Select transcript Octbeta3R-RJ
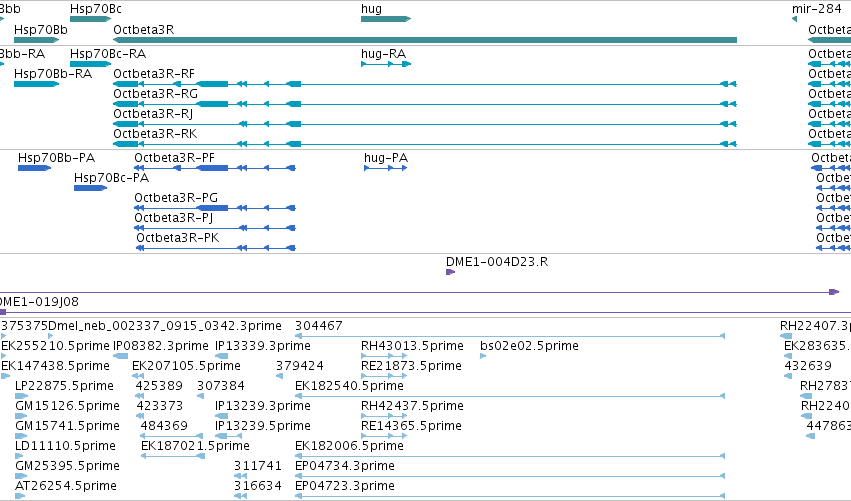The width and height of the screenshot is (851, 501). pyautogui.click(x=424, y=124)
